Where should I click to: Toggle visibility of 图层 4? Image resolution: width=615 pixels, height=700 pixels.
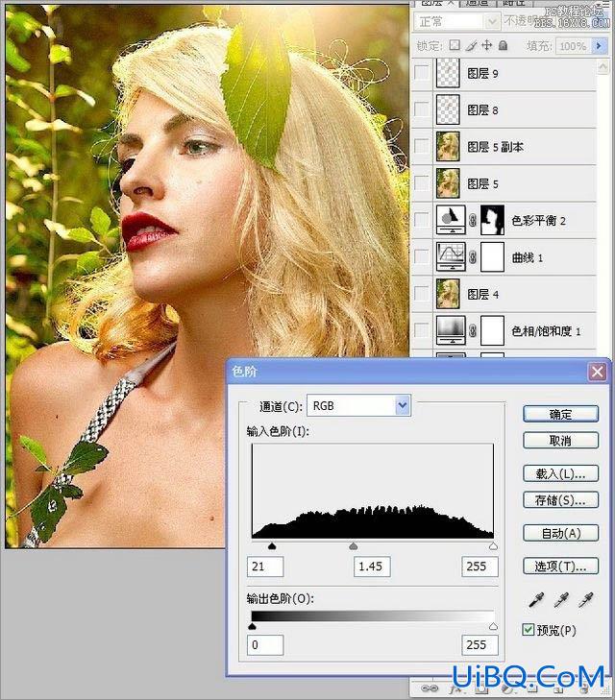[x=421, y=294]
